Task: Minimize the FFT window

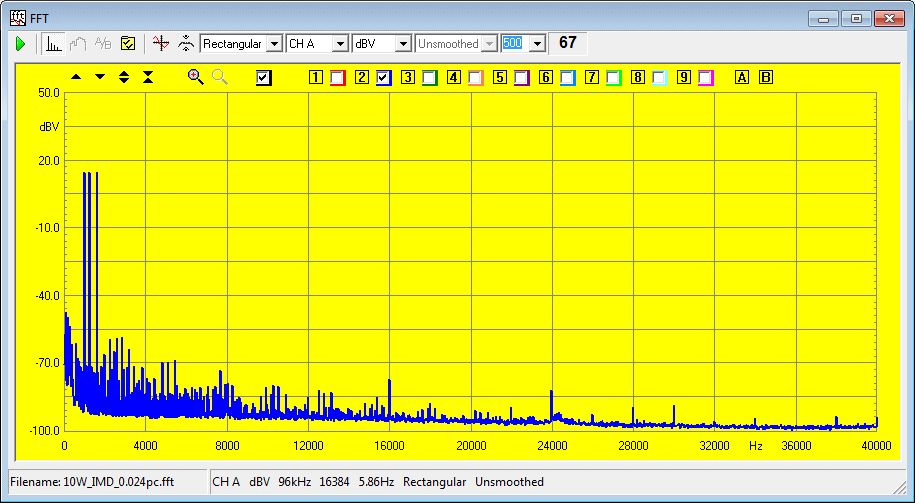Action: tap(823, 19)
